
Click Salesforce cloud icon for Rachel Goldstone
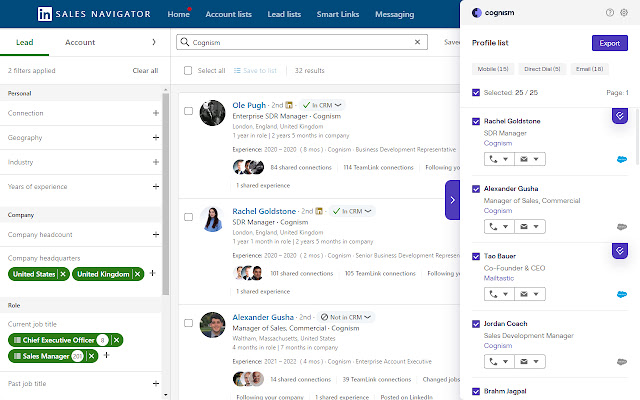click(x=622, y=159)
